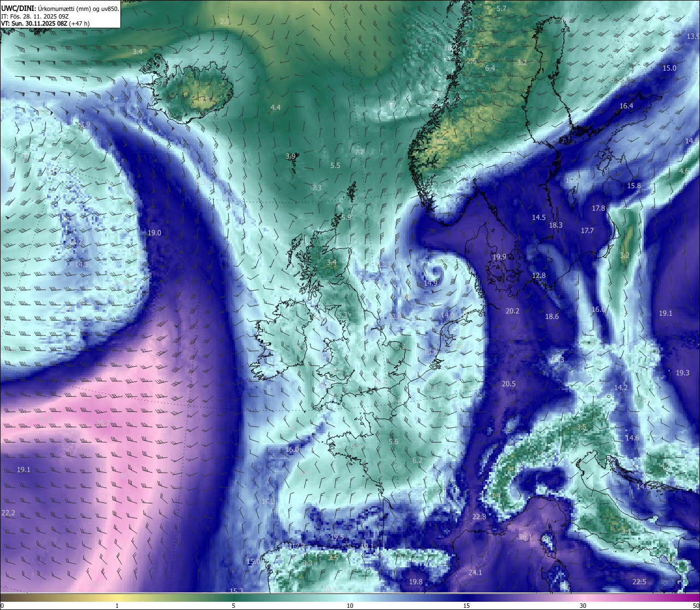Click the value 19.3 at the right edge
700x610 pixels.
(682, 373)
